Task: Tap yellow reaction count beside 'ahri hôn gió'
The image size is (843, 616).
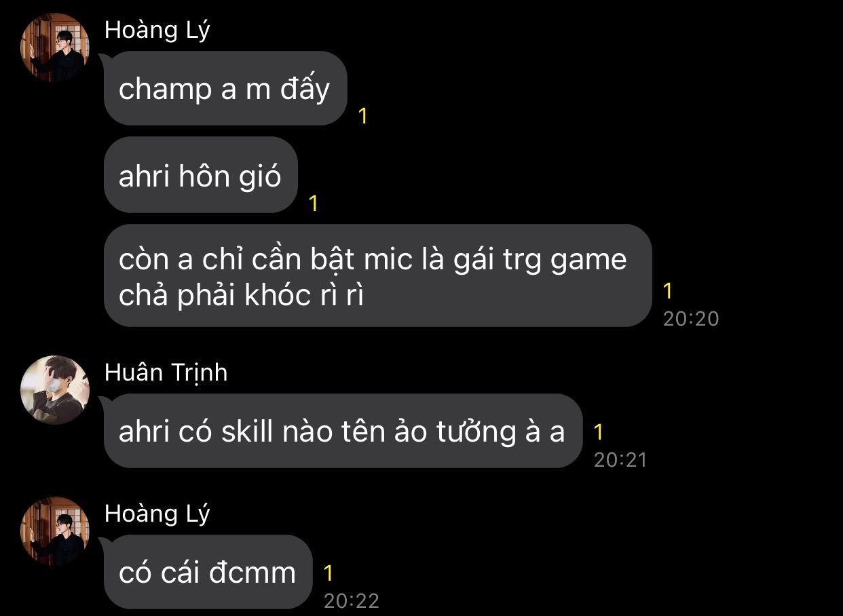Action: click(x=314, y=203)
